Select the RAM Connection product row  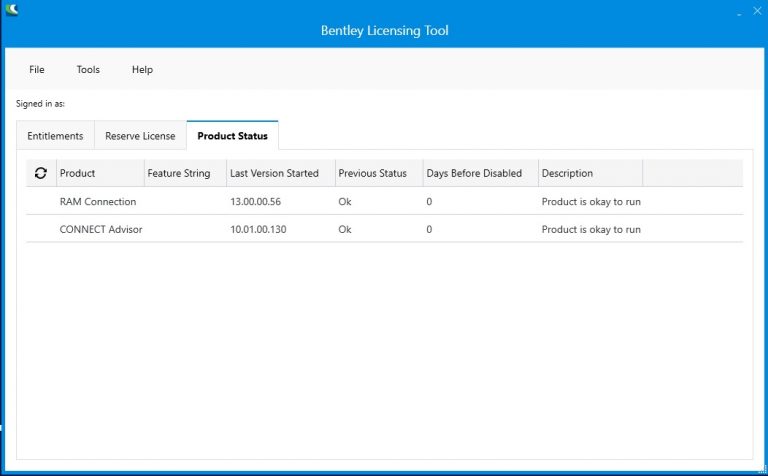(x=98, y=201)
